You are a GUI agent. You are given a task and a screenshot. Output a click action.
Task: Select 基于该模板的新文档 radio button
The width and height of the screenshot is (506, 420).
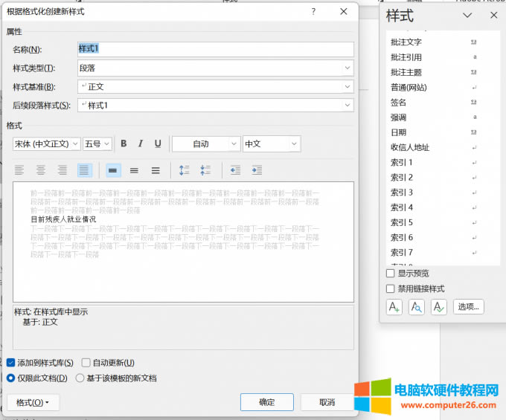pos(80,378)
